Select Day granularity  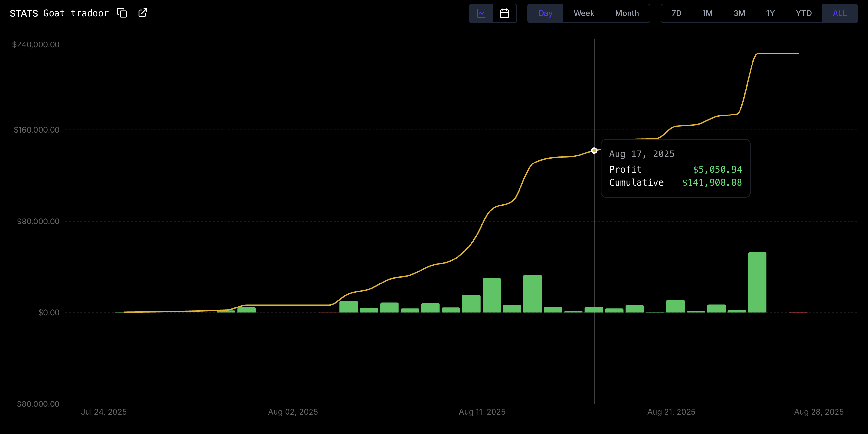coord(545,13)
